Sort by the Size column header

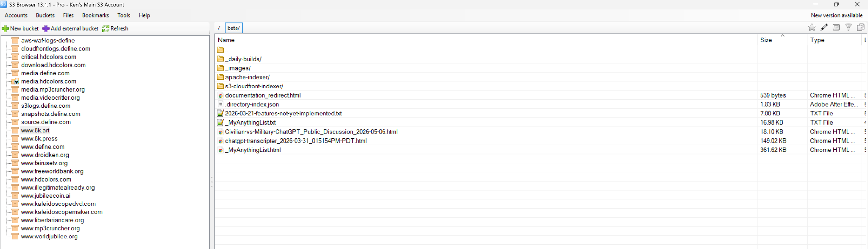click(782, 40)
